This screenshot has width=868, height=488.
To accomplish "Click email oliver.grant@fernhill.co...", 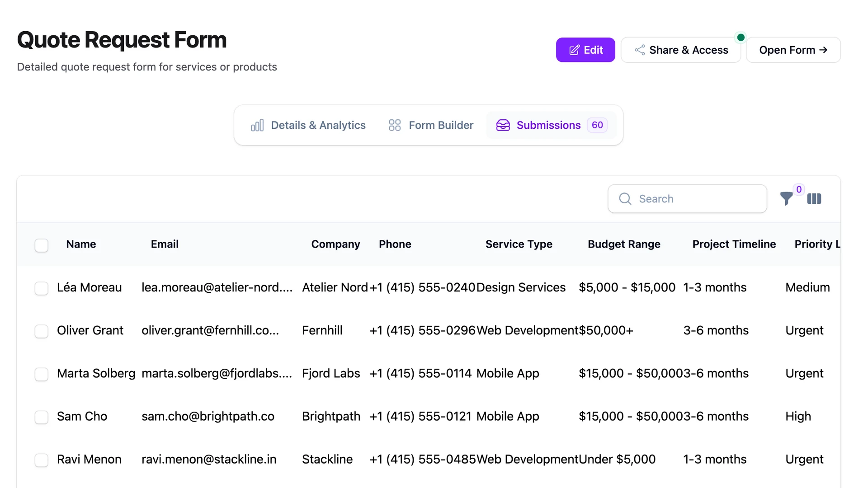I will (x=210, y=330).
